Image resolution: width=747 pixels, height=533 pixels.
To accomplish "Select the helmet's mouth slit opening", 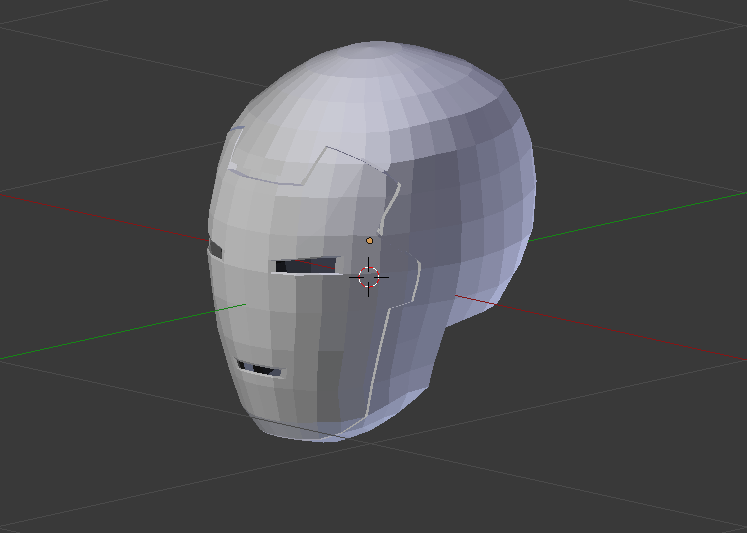I will (260, 369).
